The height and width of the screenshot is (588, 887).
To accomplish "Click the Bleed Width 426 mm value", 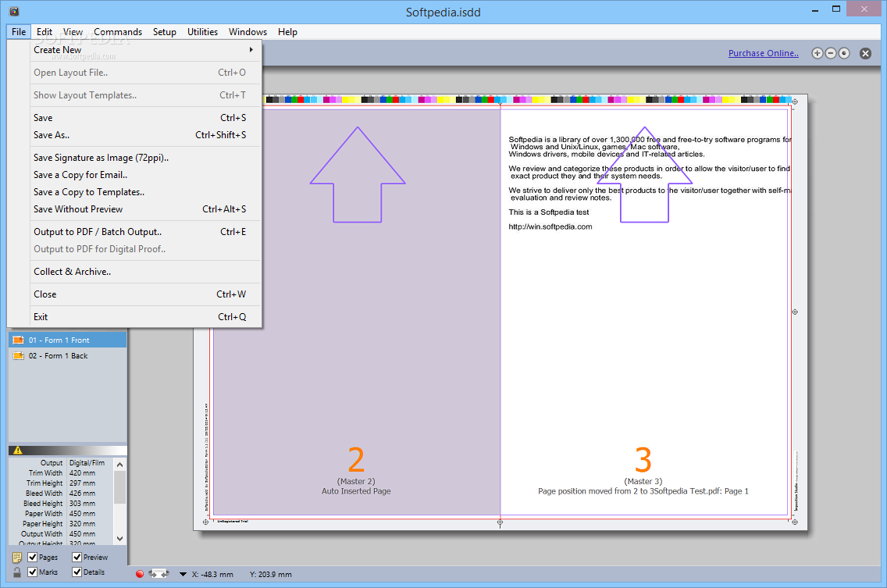I will (83, 494).
